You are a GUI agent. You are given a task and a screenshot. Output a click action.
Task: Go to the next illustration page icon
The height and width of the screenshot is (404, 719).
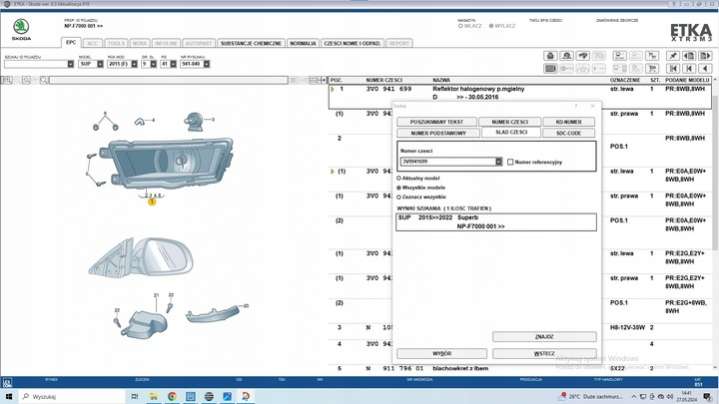(705, 55)
